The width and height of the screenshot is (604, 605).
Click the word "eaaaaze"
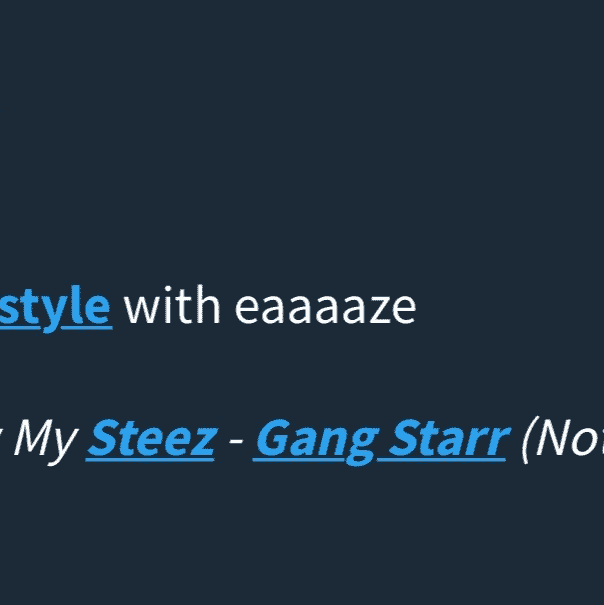(x=325, y=308)
